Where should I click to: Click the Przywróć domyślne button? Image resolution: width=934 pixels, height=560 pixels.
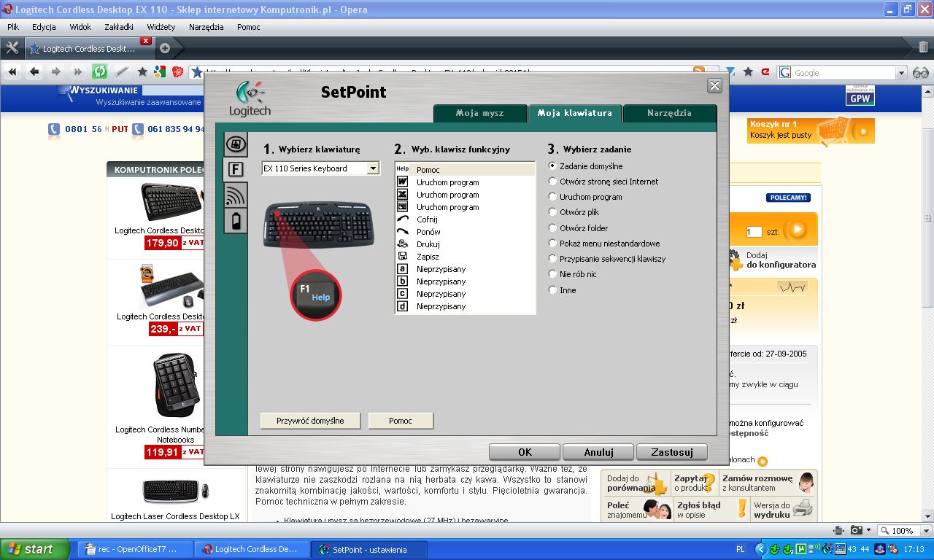312,421
